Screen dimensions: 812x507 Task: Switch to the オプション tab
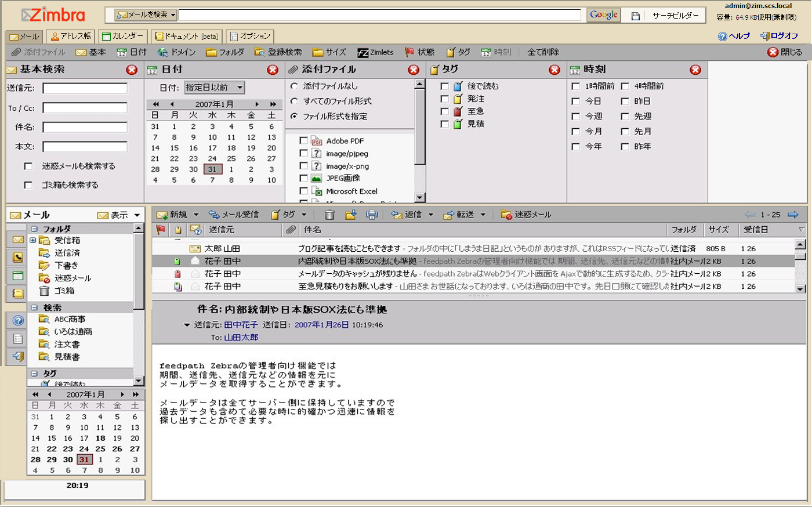pyautogui.click(x=250, y=36)
